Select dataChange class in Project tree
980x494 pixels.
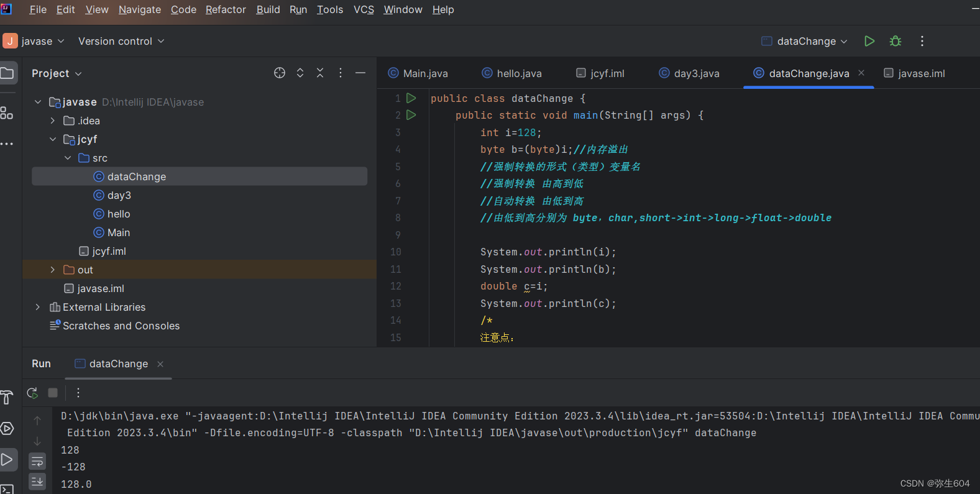[199, 176]
